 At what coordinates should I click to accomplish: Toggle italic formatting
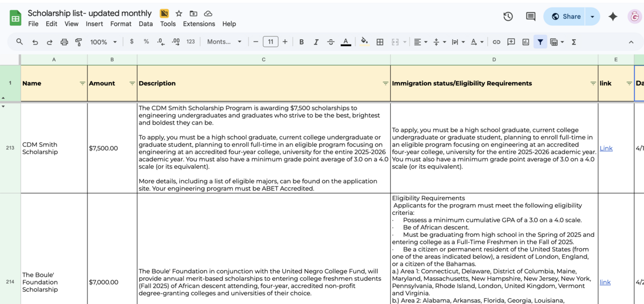pyautogui.click(x=316, y=42)
